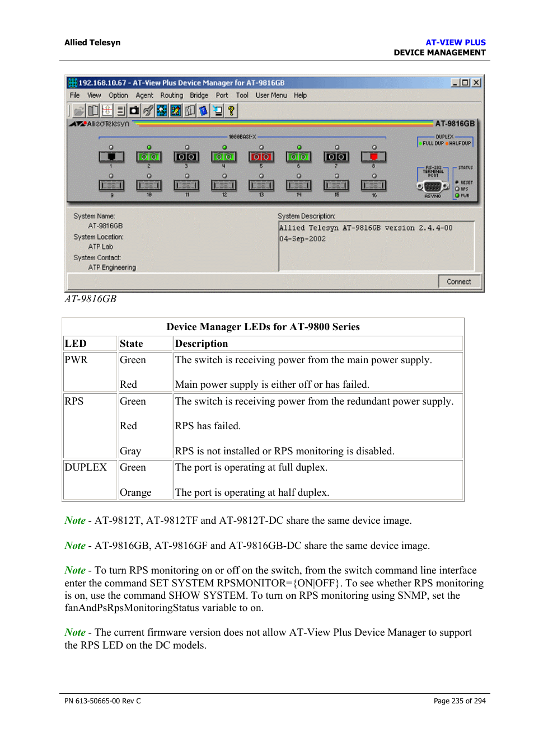Viewport: 534px width, 756px height.
Task: Maximize the Device Manager window
Action: coord(465,83)
